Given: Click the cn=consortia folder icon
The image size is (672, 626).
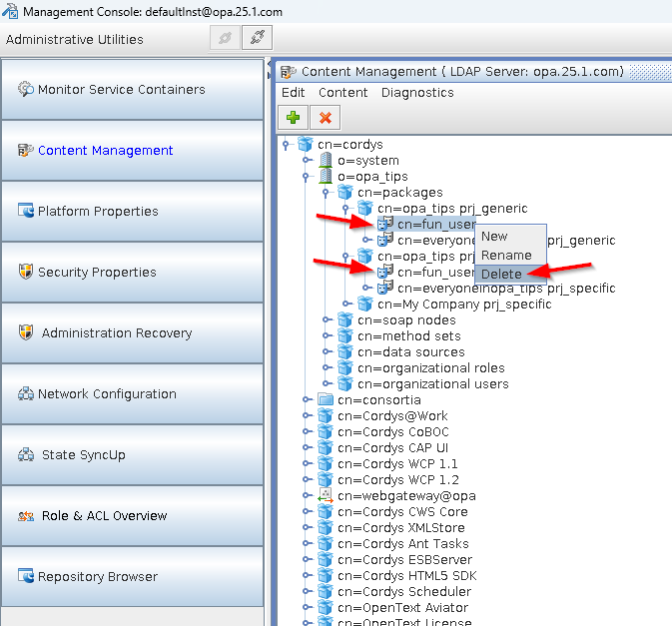Looking at the screenshot, I should coord(326,400).
